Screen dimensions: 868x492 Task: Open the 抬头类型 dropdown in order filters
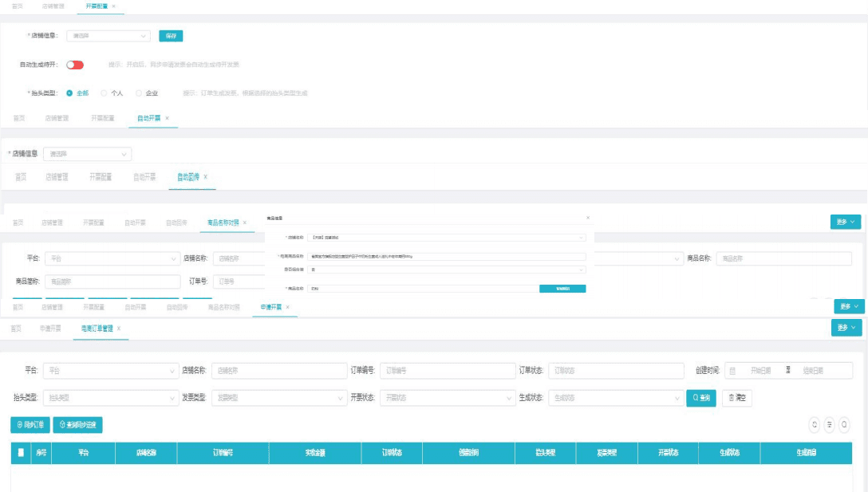point(111,397)
